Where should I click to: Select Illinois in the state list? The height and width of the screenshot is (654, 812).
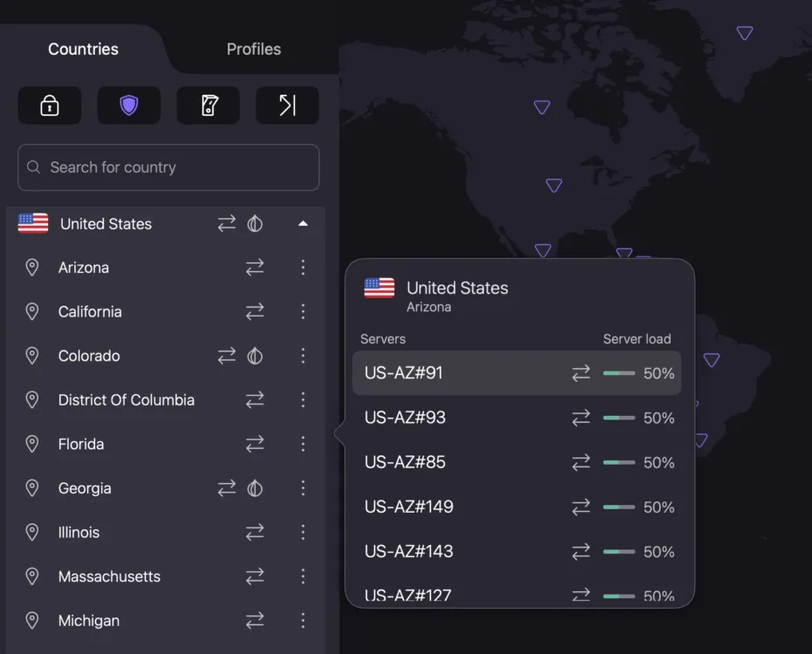point(78,532)
